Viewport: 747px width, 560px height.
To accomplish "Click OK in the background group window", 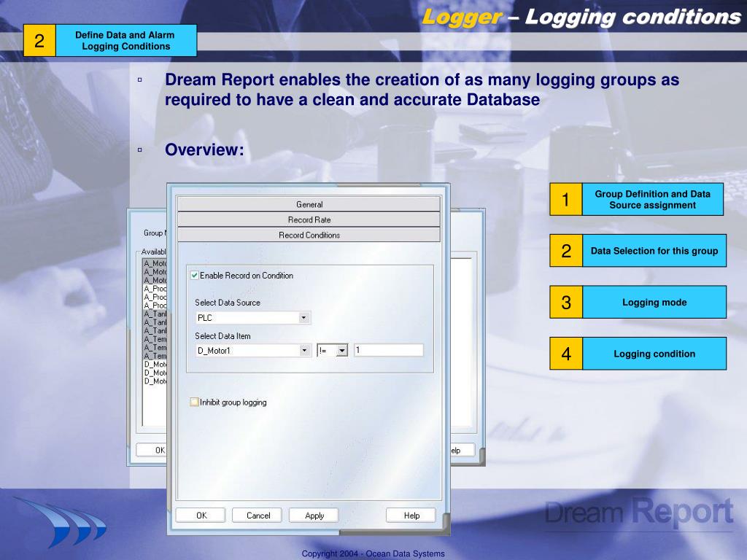I will point(152,450).
